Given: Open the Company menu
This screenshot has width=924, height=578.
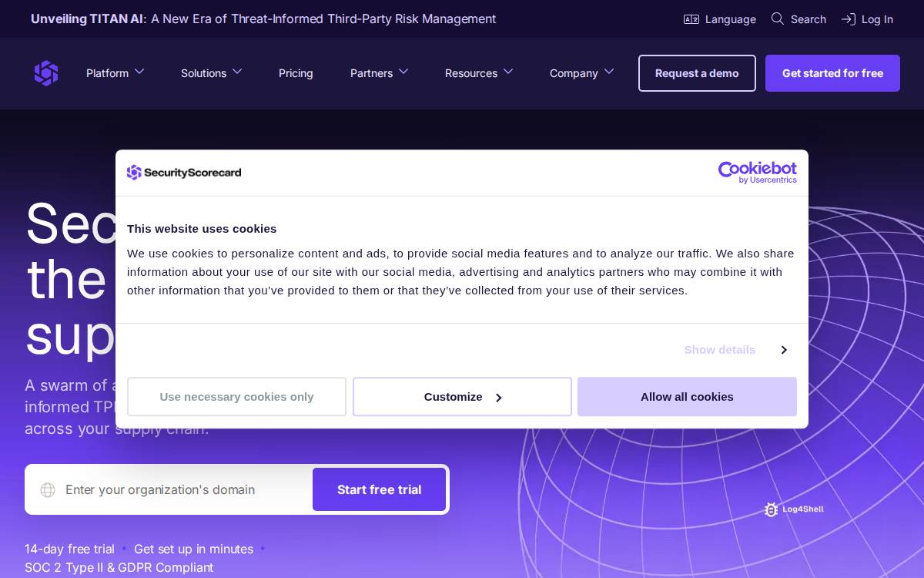Looking at the screenshot, I should (574, 73).
